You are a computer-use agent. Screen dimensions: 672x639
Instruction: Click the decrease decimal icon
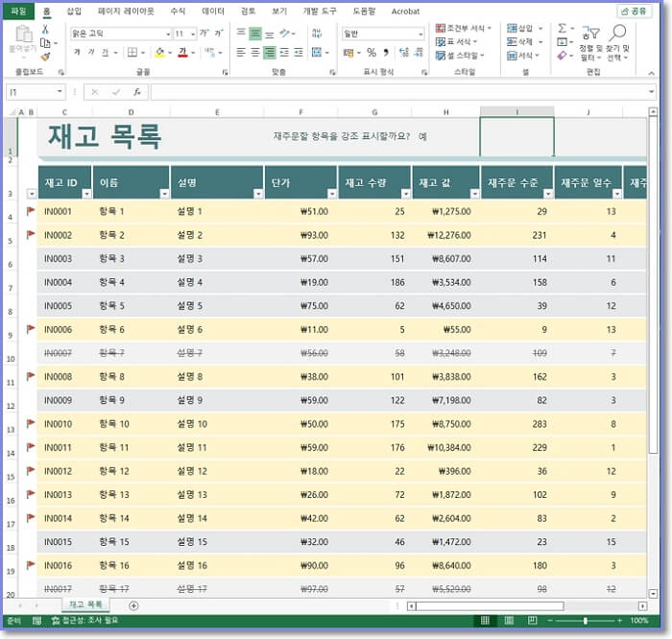419,53
